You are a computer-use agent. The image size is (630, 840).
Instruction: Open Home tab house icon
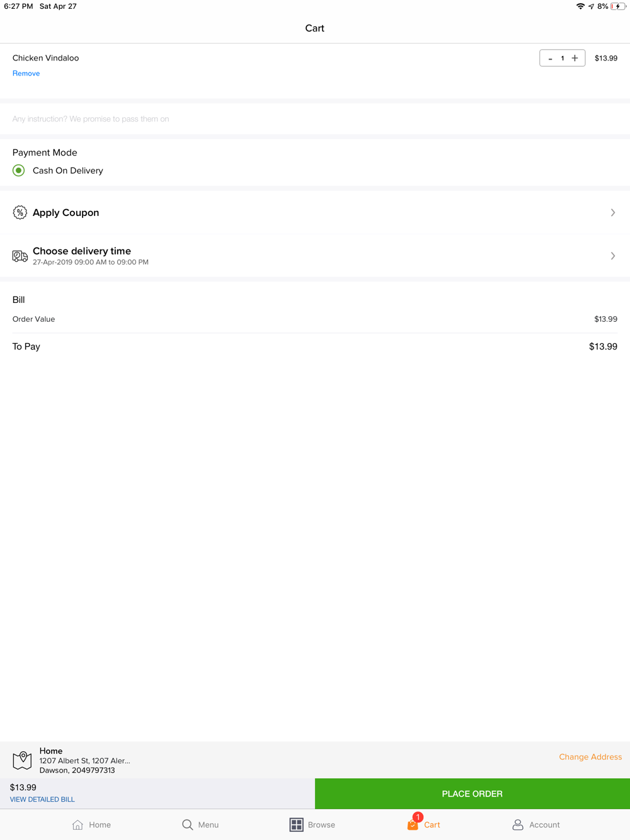click(77, 824)
